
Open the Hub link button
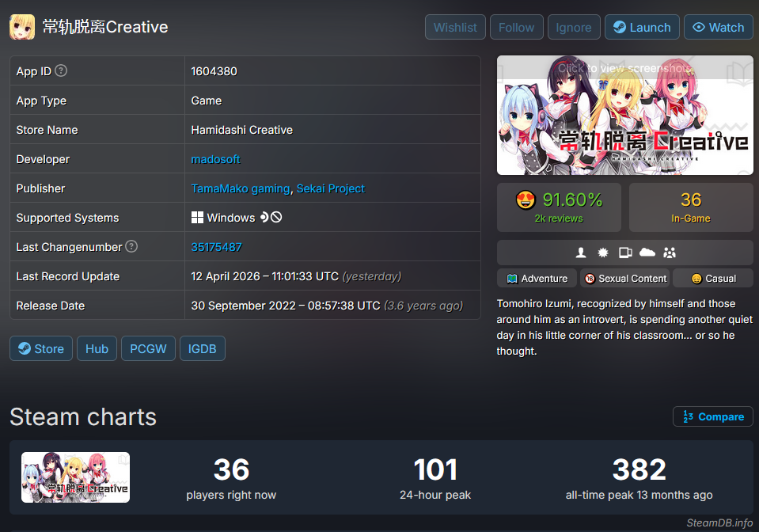[x=97, y=348]
